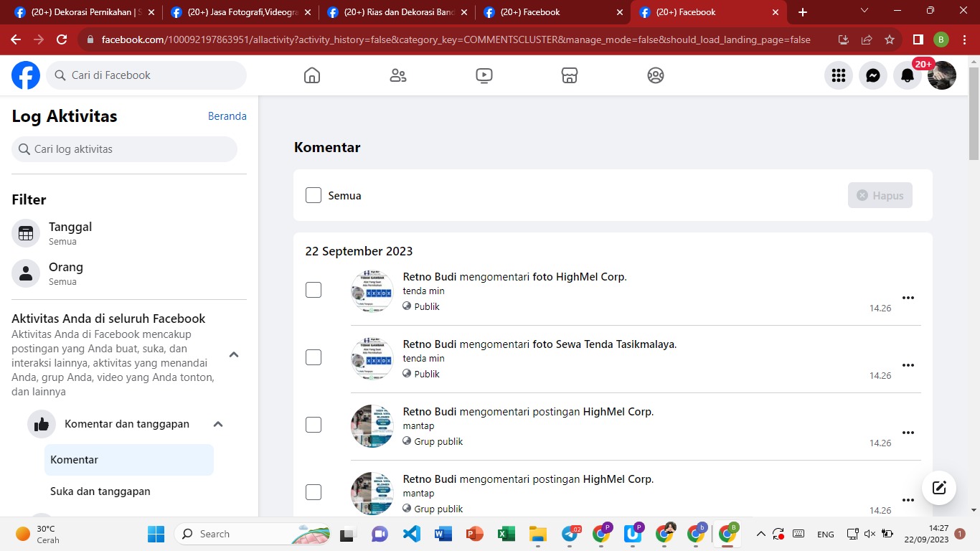The height and width of the screenshot is (551, 980).
Task: Tick the Semua select-all checkbox
Action: 314,195
